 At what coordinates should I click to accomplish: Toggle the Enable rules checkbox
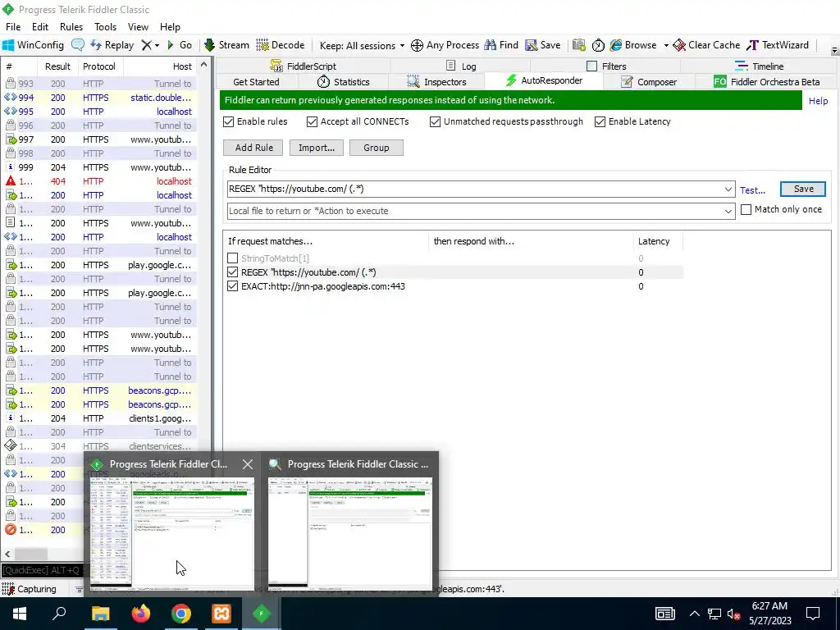point(229,121)
